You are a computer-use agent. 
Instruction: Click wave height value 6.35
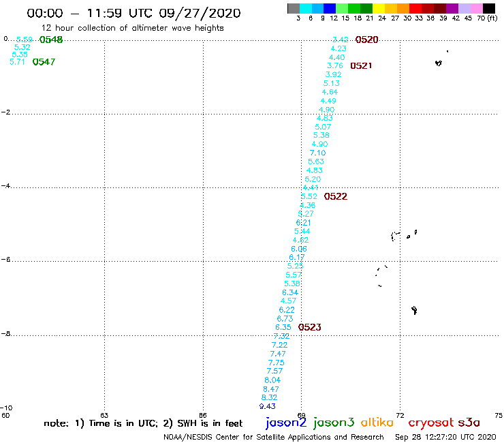tap(283, 327)
